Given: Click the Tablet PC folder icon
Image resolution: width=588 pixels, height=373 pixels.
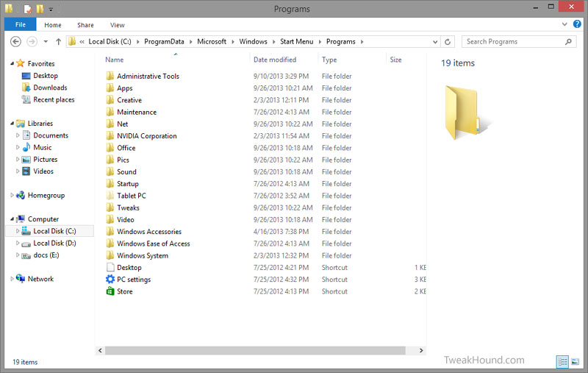Looking at the screenshot, I should (110, 196).
